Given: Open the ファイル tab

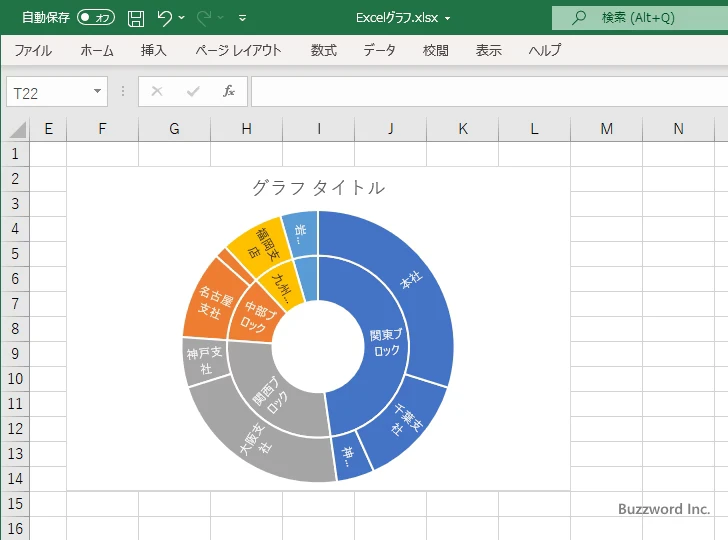Looking at the screenshot, I should coord(33,50).
